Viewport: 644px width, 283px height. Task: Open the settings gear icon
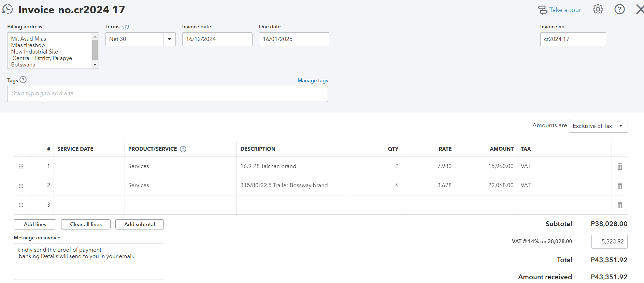pyautogui.click(x=598, y=10)
